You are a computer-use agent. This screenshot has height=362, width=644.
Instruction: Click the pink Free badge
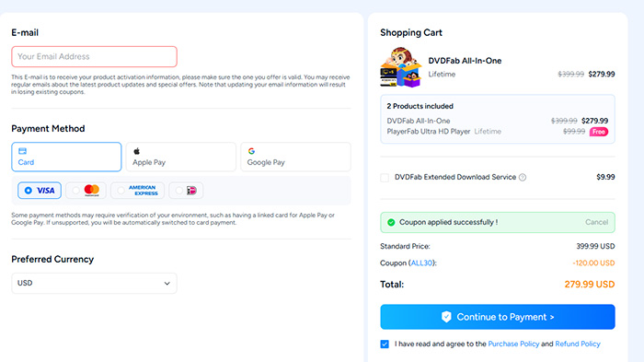pos(599,132)
